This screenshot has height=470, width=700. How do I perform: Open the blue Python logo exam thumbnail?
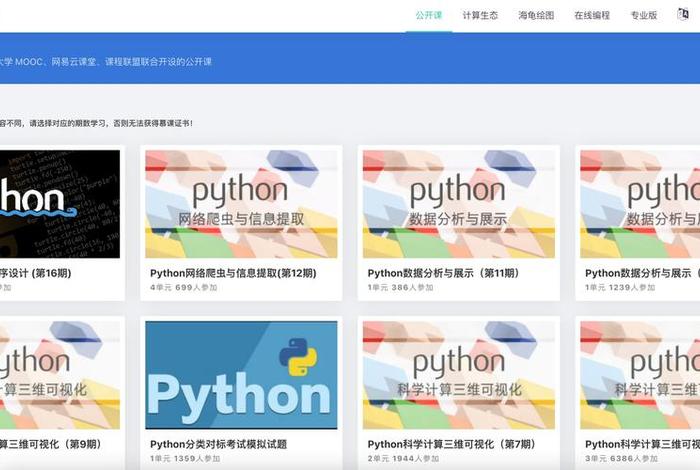click(x=241, y=375)
